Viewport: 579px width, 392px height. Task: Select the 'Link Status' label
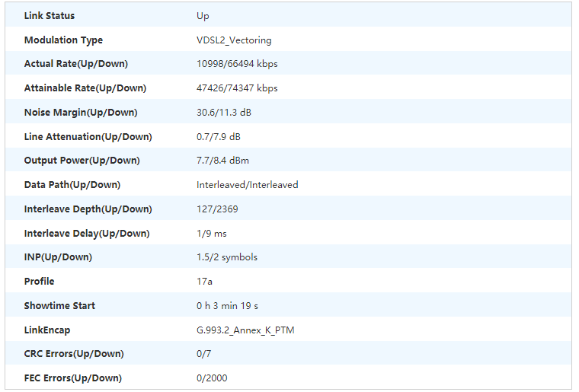50,16
